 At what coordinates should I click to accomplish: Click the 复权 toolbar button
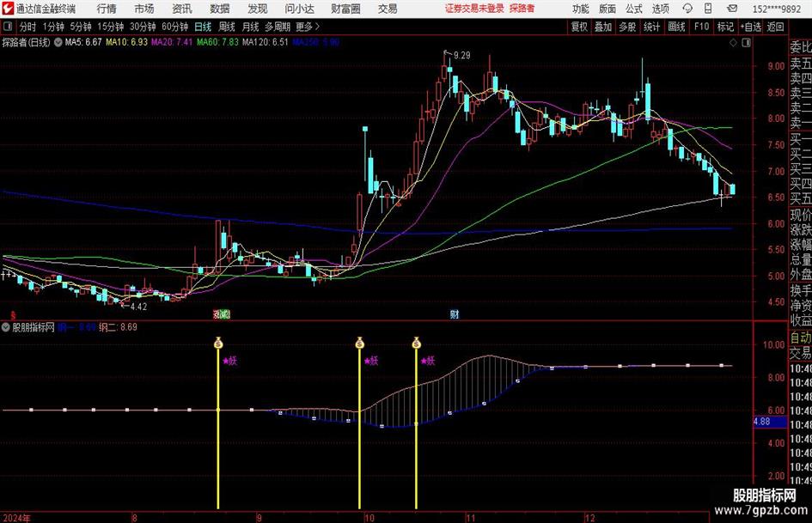click(579, 27)
